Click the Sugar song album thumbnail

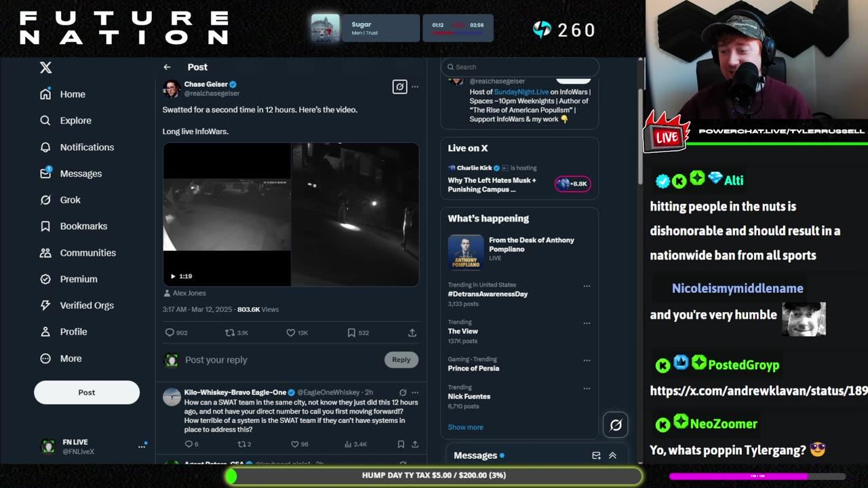(325, 28)
